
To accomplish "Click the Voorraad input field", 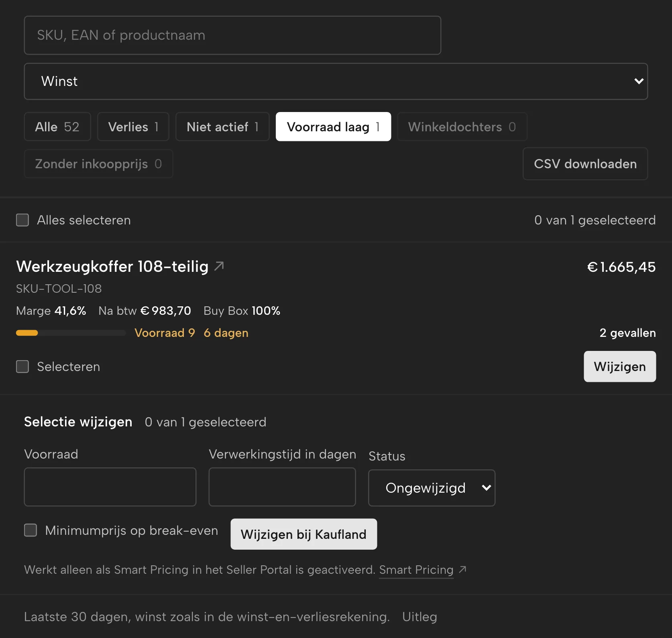I will click(110, 487).
